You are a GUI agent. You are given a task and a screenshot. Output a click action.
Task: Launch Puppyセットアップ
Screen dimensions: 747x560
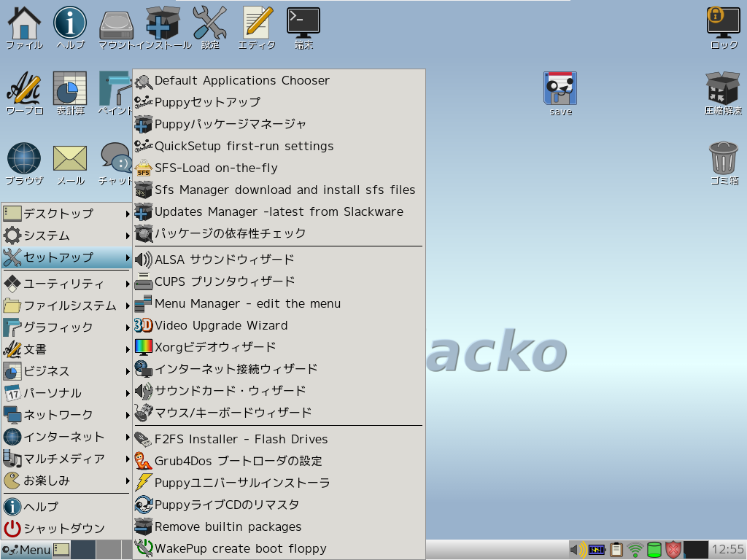point(279,102)
